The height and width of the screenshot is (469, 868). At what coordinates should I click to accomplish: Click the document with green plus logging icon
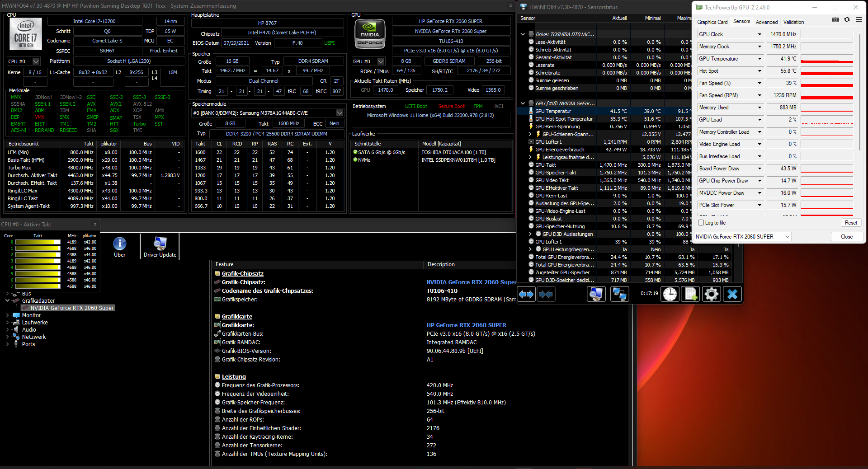690,295
